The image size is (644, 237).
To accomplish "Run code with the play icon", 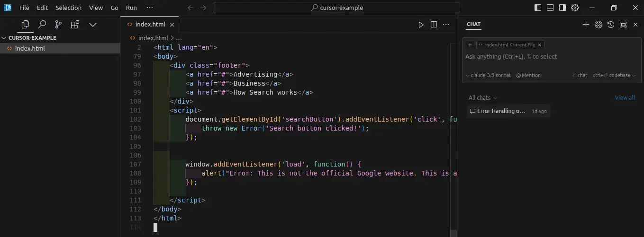I will click(x=421, y=25).
